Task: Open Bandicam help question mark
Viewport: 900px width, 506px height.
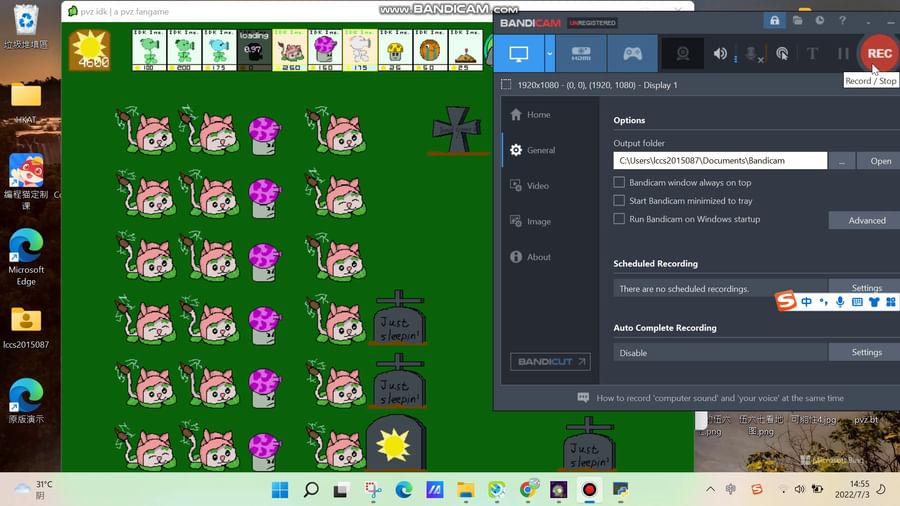Action: [842, 21]
